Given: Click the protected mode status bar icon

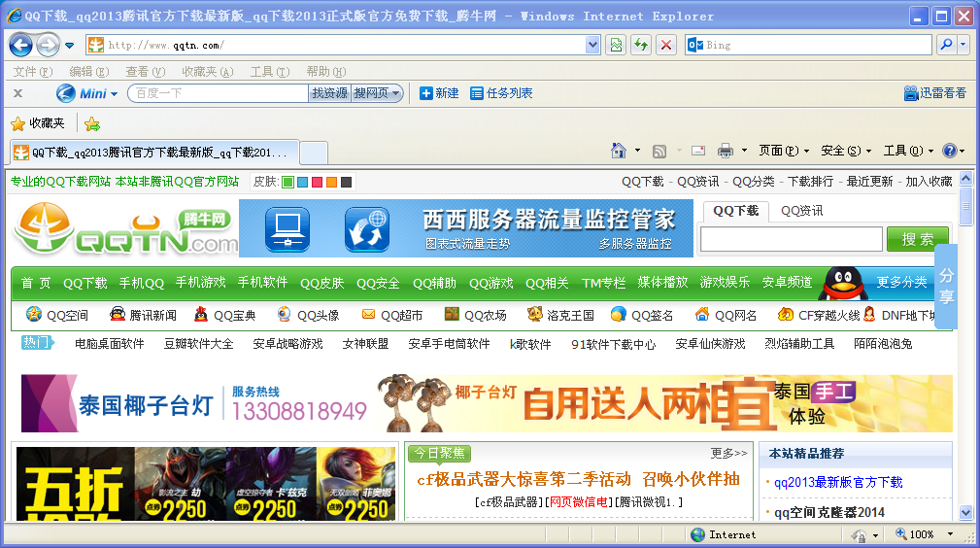Looking at the screenshot, I should pos(859,534).
